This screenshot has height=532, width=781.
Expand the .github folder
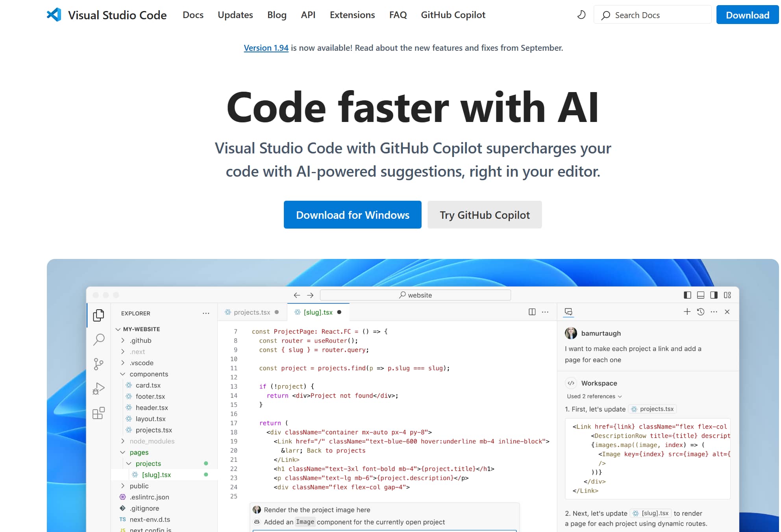[x=140, y=340]
